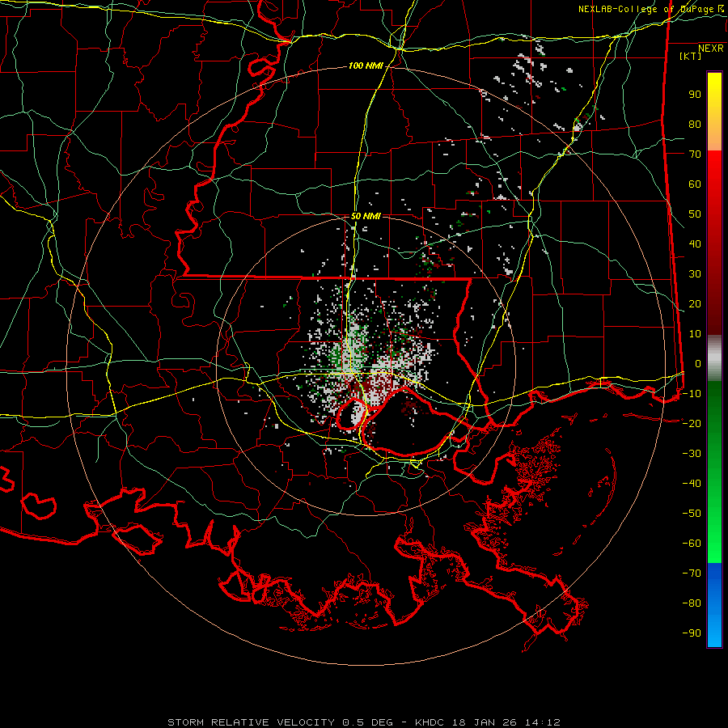Screen dimensions: 728x728
Task: Click the -40 value on the velocity scale
Action: coord(692,484)
